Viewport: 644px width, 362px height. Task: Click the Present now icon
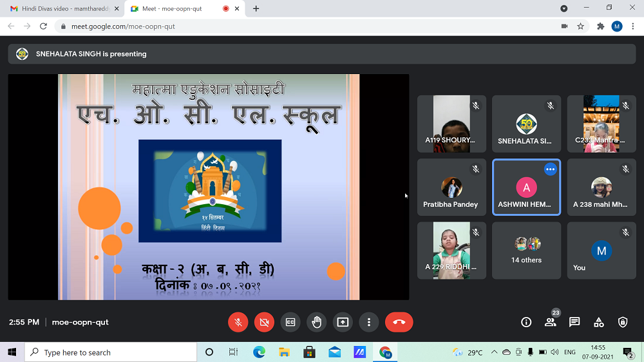[343, 322]
